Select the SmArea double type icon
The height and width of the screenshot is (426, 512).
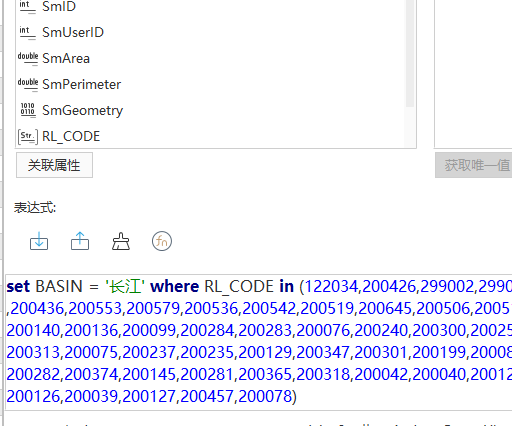click(x=28, y=58)
